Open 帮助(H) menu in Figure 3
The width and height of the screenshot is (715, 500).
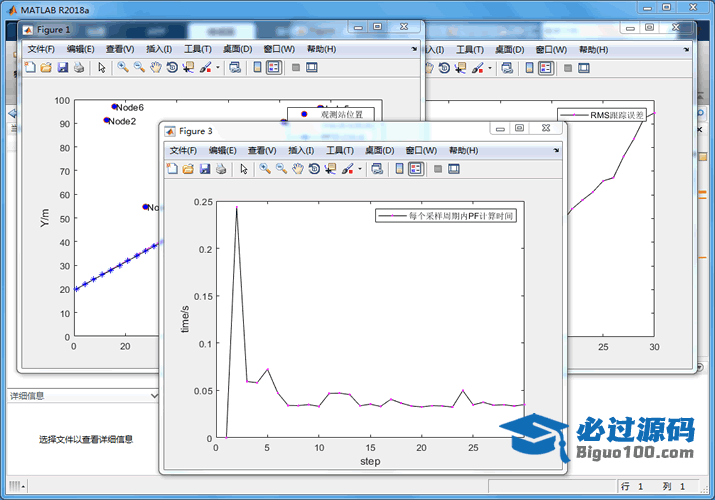[463, 150]
